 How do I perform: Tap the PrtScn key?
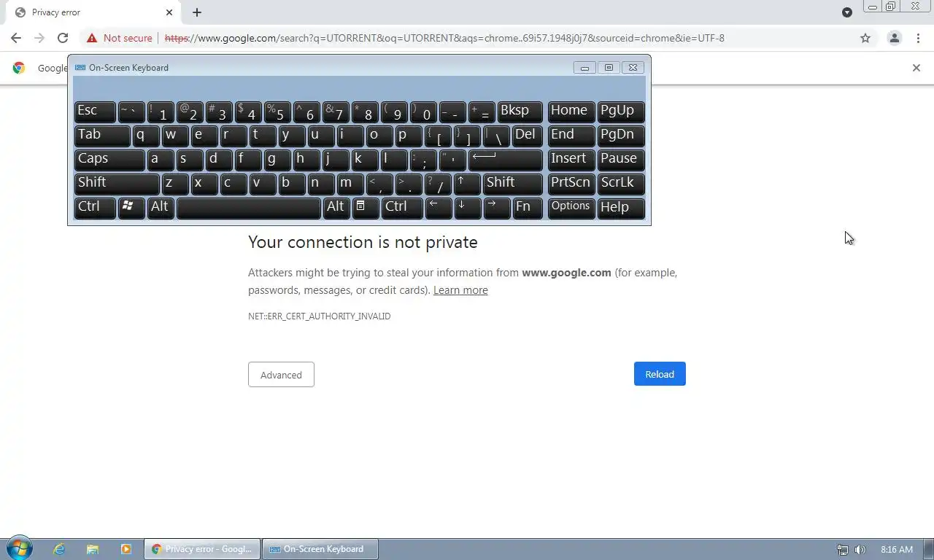[571, 184]
